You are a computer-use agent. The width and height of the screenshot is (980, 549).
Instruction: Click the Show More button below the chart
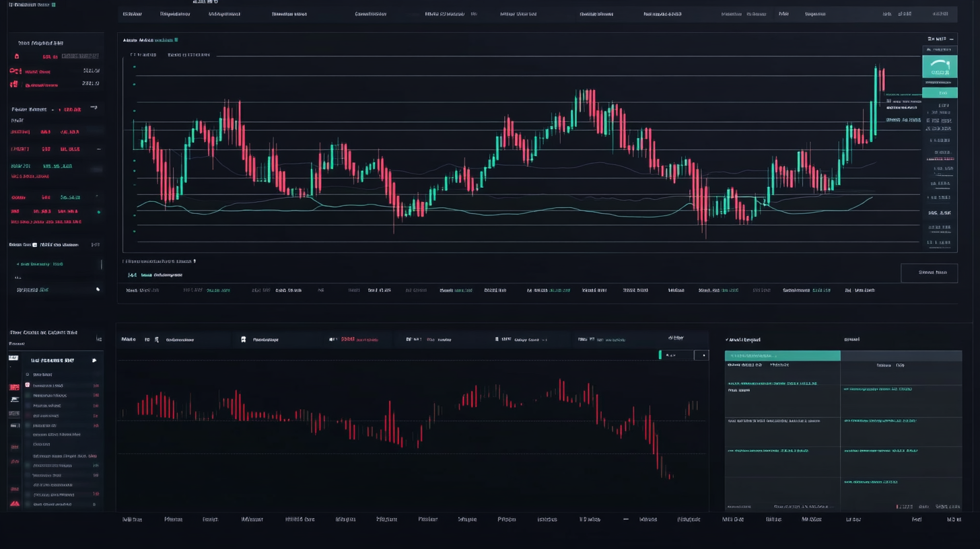(930, 272)
